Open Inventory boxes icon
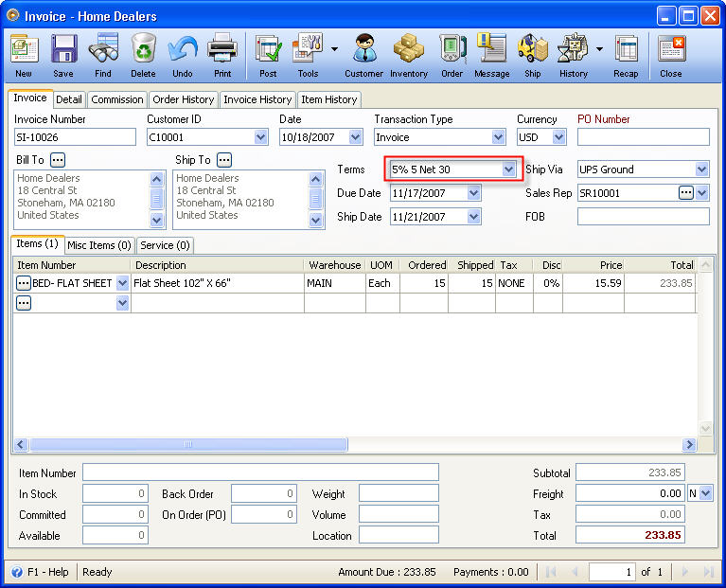 click(408, 56)
